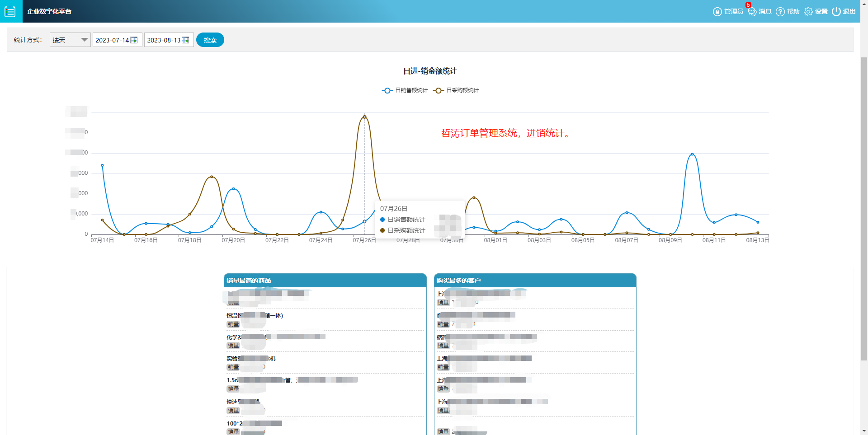Open calendar icon for end date 2023-08-13
This screenshot has height=435, width=868.
185,40
